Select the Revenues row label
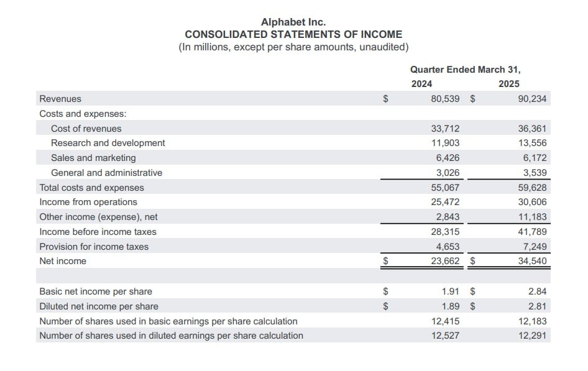Image resolution: width=588 pixels, height=371 pixels. (60, 99)
